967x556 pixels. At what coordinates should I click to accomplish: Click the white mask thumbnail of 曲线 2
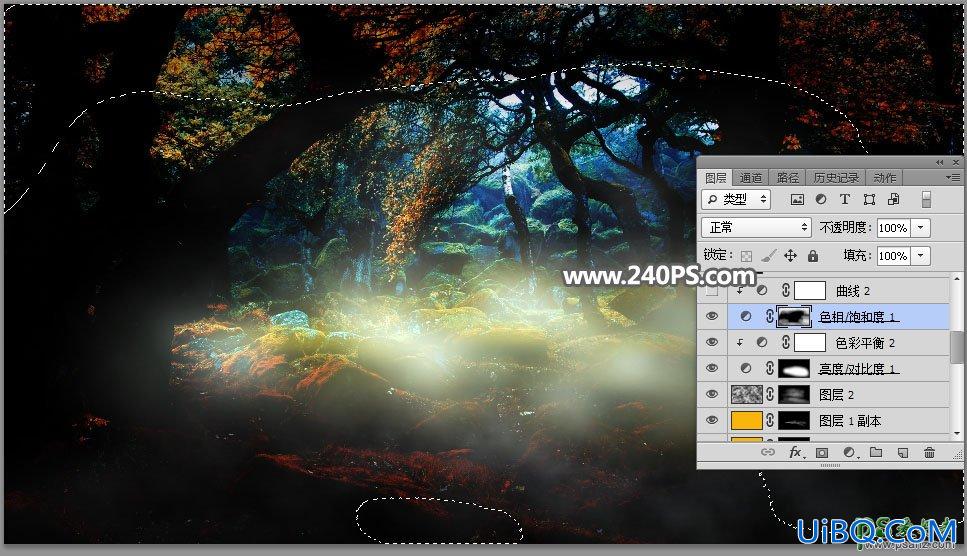810,290
